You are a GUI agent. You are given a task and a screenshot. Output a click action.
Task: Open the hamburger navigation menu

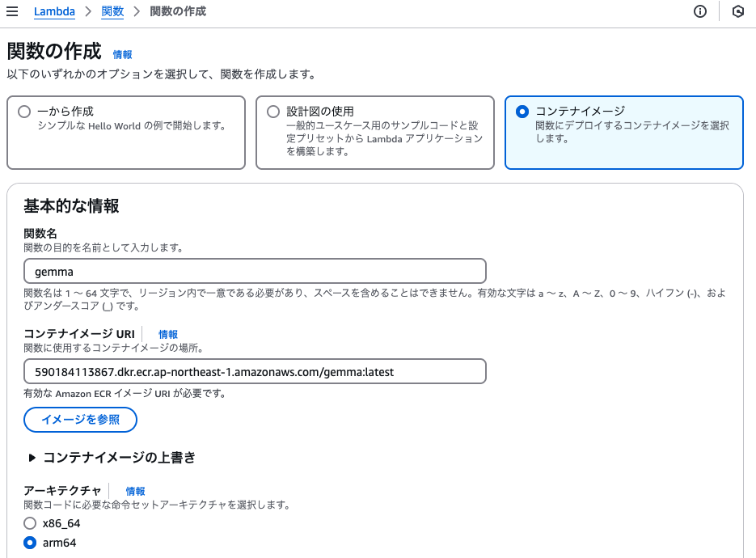point(12,11)
